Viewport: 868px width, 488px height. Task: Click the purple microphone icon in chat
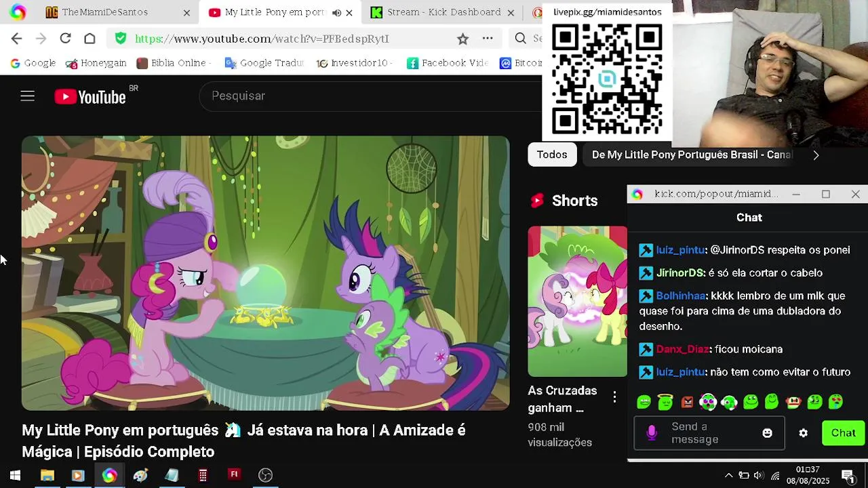pyautogui.click(x=652, y=433)
